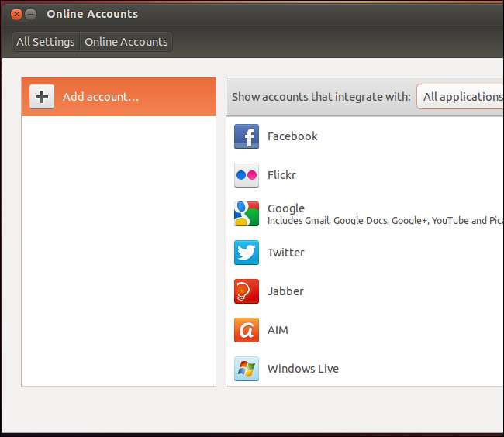The height and width of the screenshot is (437, 504).
Task: Pick the Flickr account label
Action: pyautogui.click(x=281, y=175)
